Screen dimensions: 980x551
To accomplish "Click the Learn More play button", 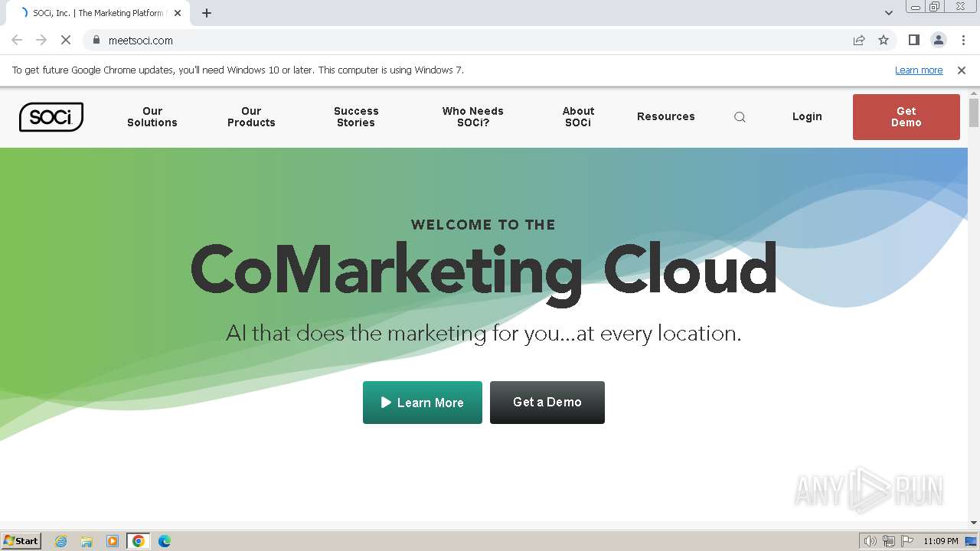I will (423, 403).
